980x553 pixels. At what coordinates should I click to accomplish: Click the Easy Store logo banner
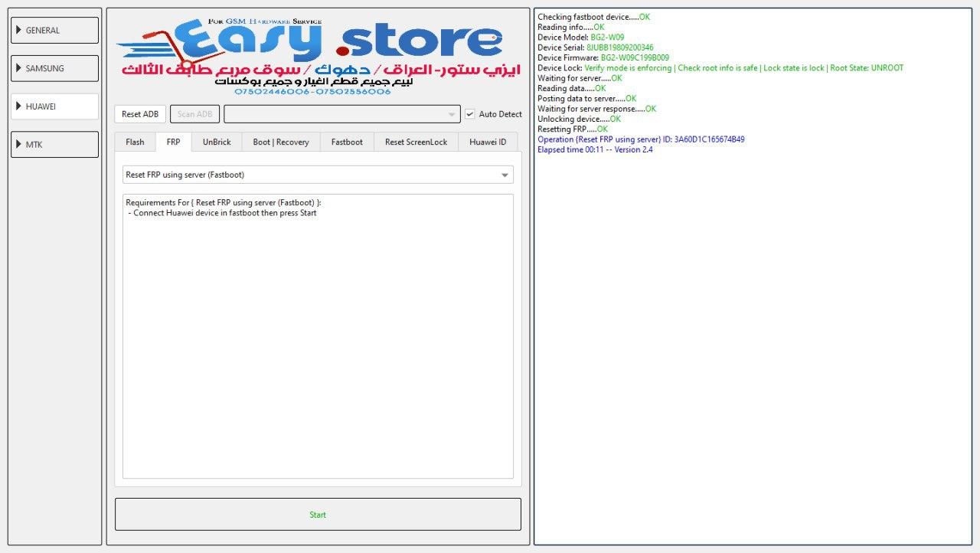tap(318, 57)
